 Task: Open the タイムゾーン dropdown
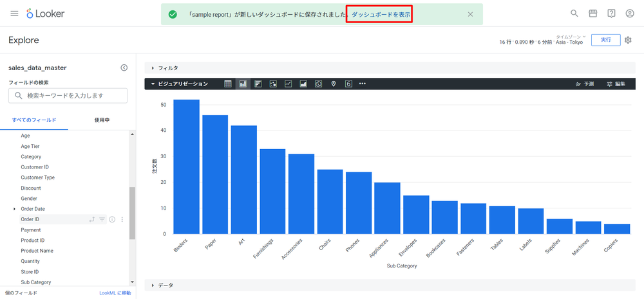[571, 37]
